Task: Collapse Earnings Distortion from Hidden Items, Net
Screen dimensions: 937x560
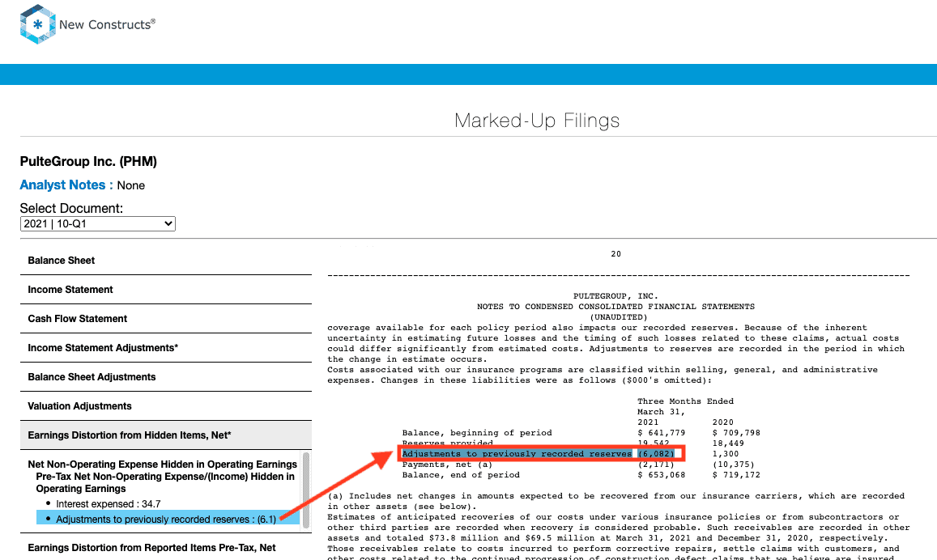Action: tap(166, 435)
